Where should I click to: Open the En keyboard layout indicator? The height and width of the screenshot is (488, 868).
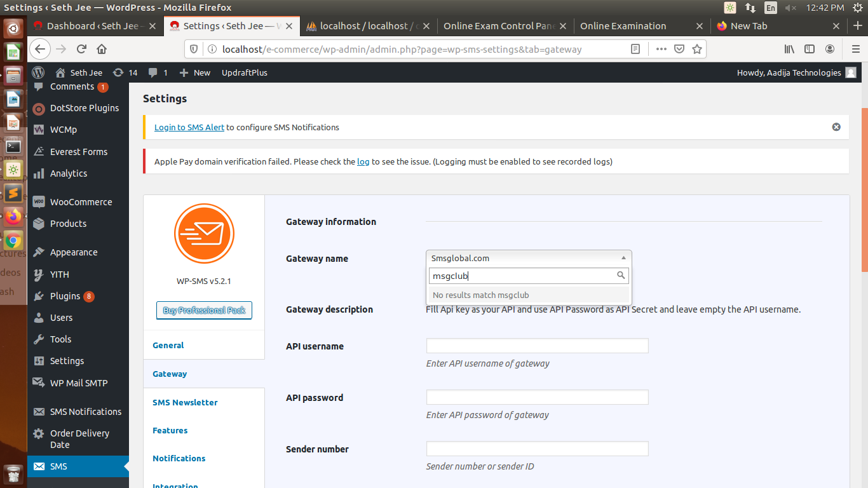point(770,8)
